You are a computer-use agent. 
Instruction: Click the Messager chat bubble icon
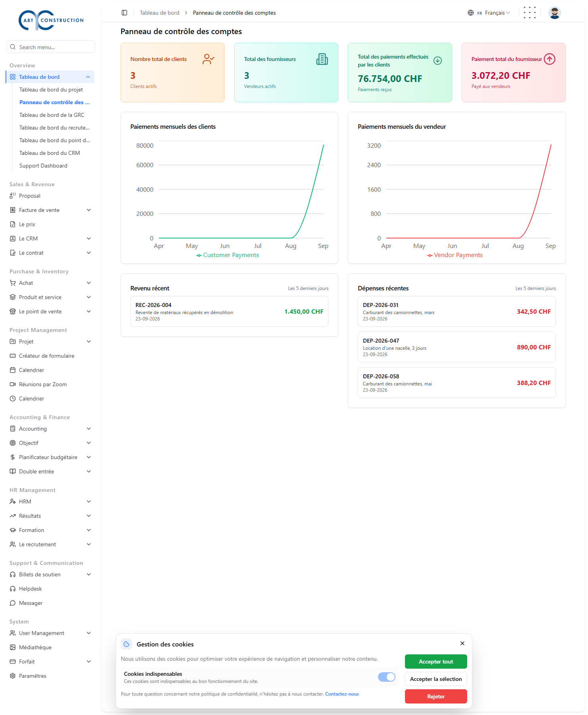tap(13, 603)
